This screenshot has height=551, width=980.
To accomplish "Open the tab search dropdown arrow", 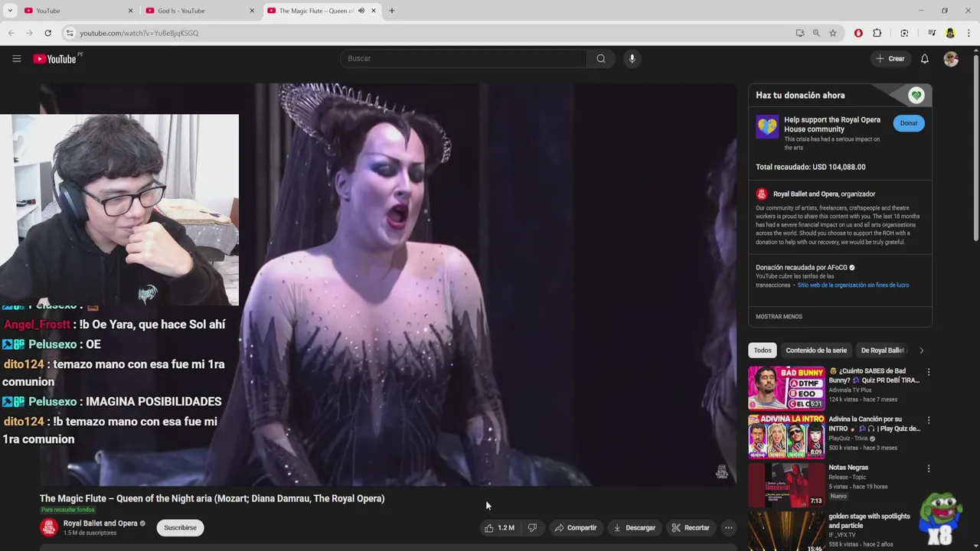I will pos(10,11).
